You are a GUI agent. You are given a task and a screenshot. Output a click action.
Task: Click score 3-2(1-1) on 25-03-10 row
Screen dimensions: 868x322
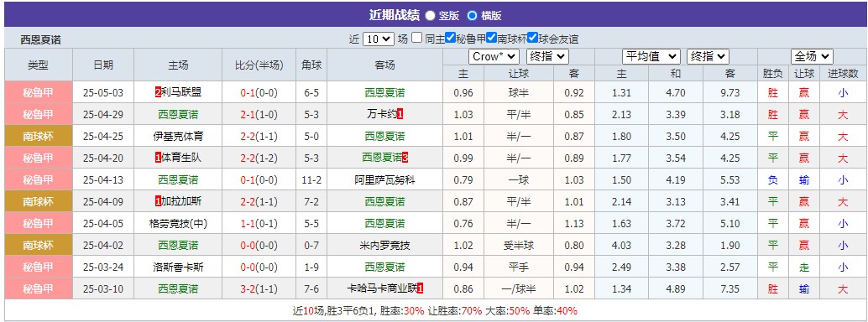[259, 288]
